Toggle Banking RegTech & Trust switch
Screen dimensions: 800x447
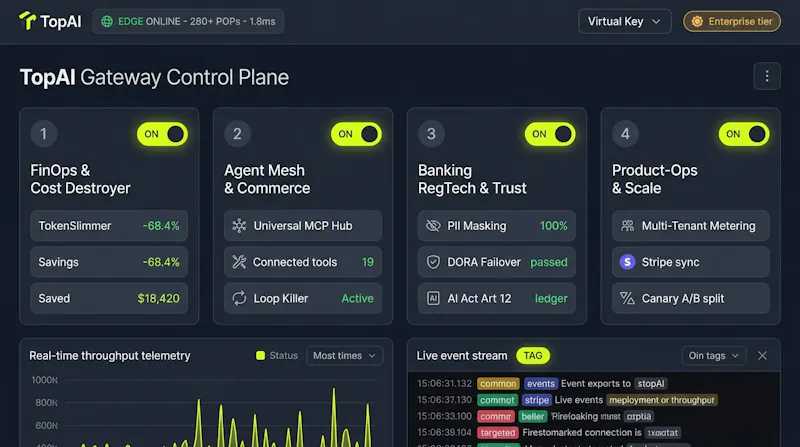[x=550, y=134]
